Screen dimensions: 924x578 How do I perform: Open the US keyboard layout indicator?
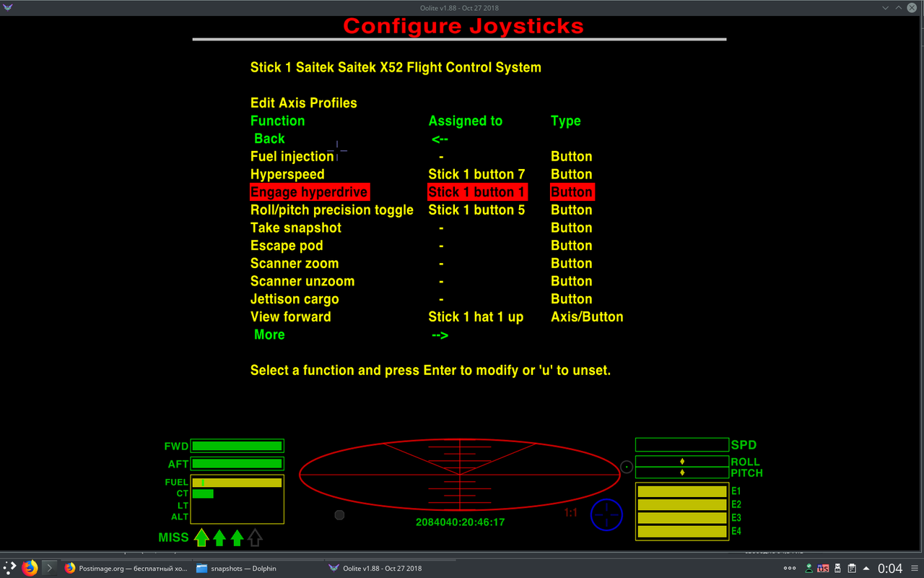point(823,569)
